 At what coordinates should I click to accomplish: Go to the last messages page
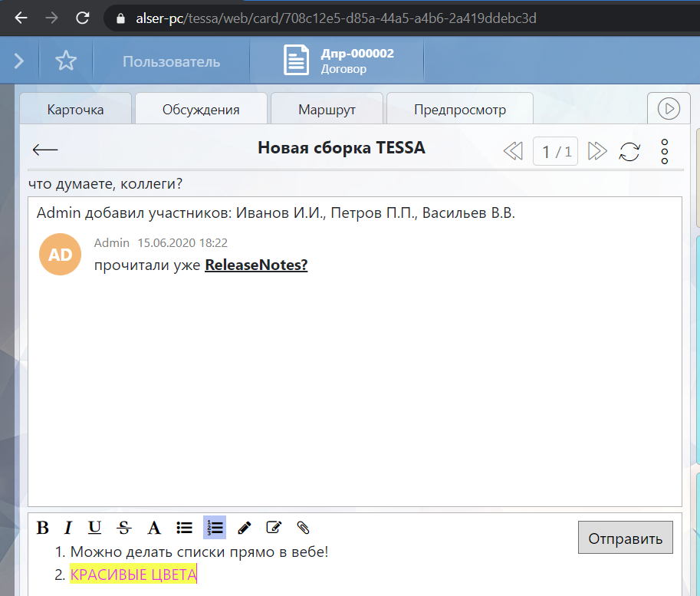click(597, 151)
